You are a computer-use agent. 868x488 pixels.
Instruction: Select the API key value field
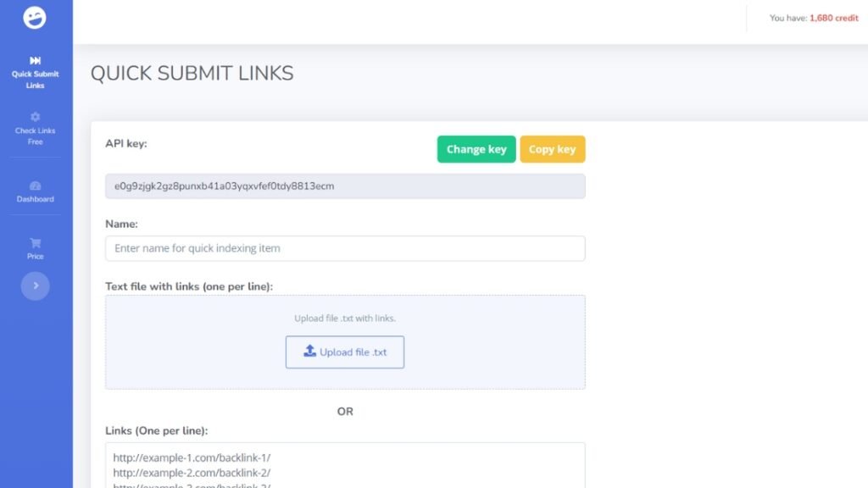pos(344,186)
